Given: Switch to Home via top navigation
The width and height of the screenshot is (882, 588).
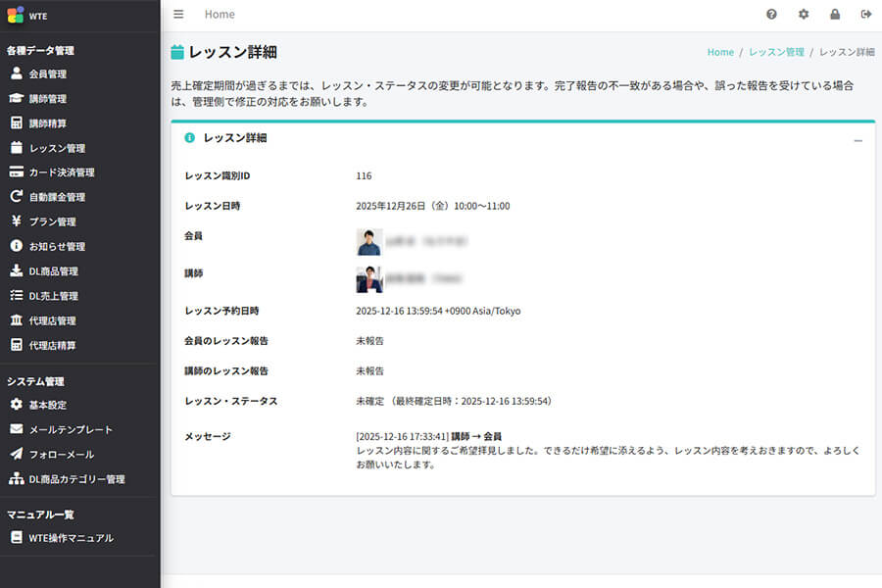Looking at the screenshot, I should [220, 14].
